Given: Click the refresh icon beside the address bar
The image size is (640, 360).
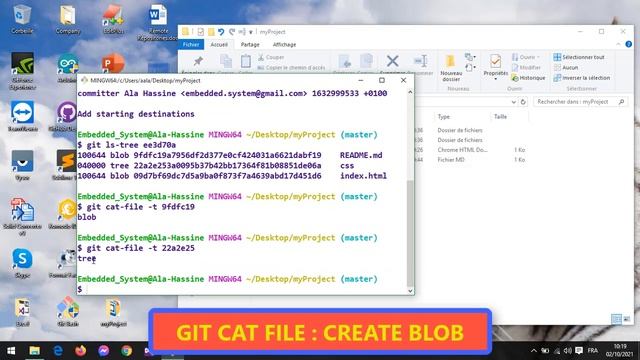Looking at the screenshot, I should 523,102.
